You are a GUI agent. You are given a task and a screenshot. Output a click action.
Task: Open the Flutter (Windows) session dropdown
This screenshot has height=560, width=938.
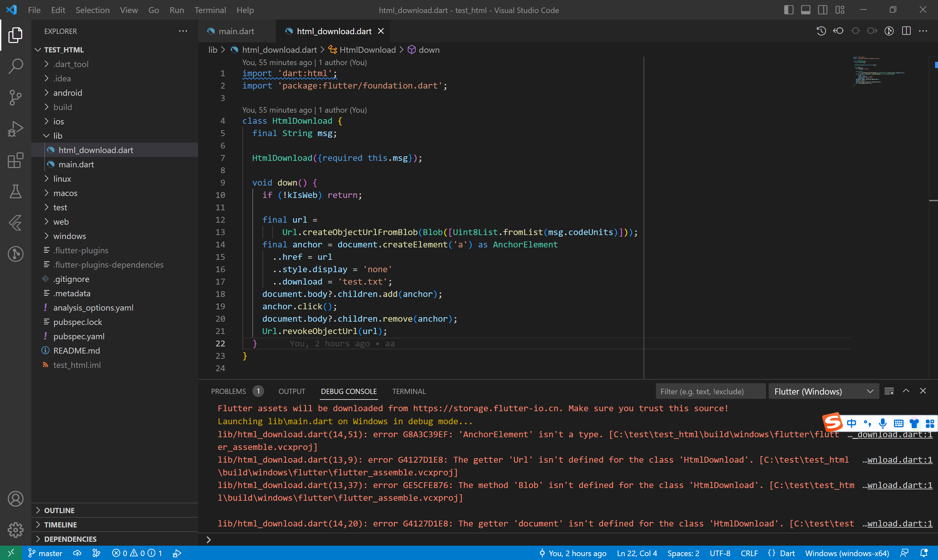tap(823, 391)
